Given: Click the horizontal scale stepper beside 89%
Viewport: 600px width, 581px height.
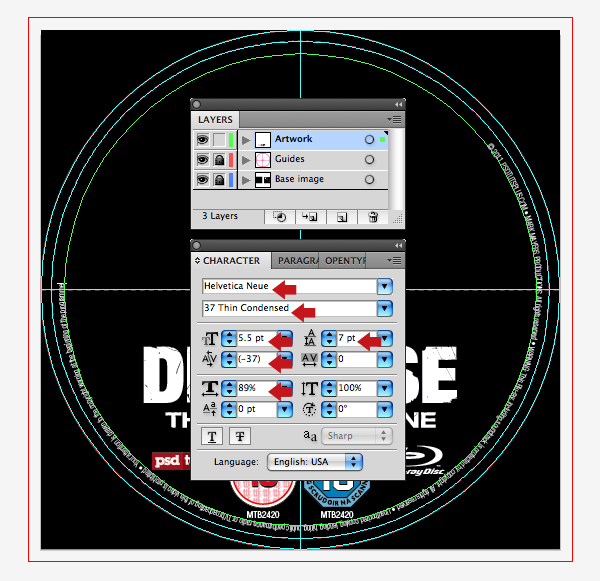Looking at the screenshot, I should 229,388.
